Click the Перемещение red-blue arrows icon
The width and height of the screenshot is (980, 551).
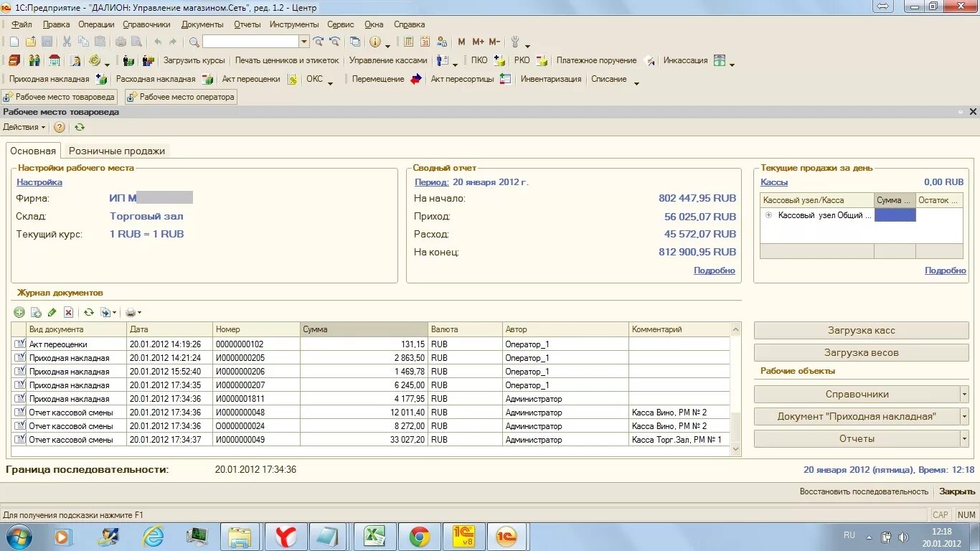(x=416, y=79)
